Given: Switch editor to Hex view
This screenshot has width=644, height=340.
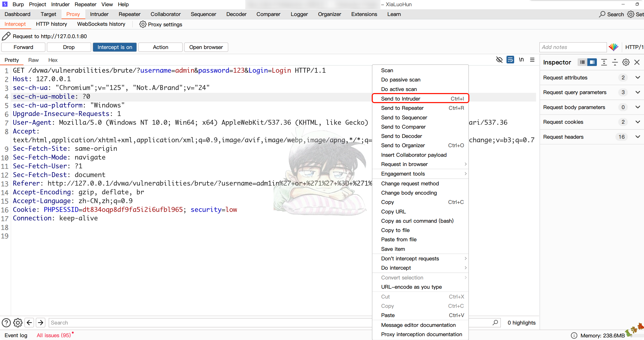Looking at the screenshot, I should pyautogui.click(x=53, y=60).
